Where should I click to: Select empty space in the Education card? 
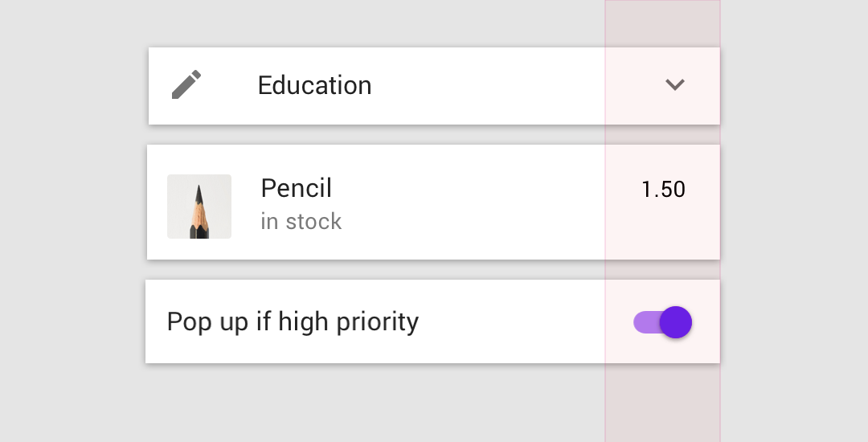(487, 86)
